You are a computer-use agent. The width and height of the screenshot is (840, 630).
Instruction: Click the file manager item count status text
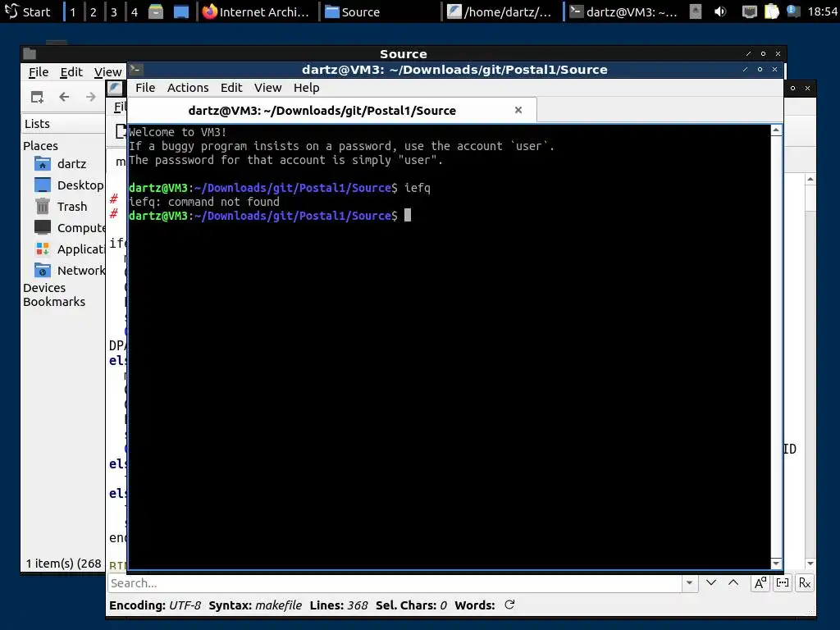64,563
